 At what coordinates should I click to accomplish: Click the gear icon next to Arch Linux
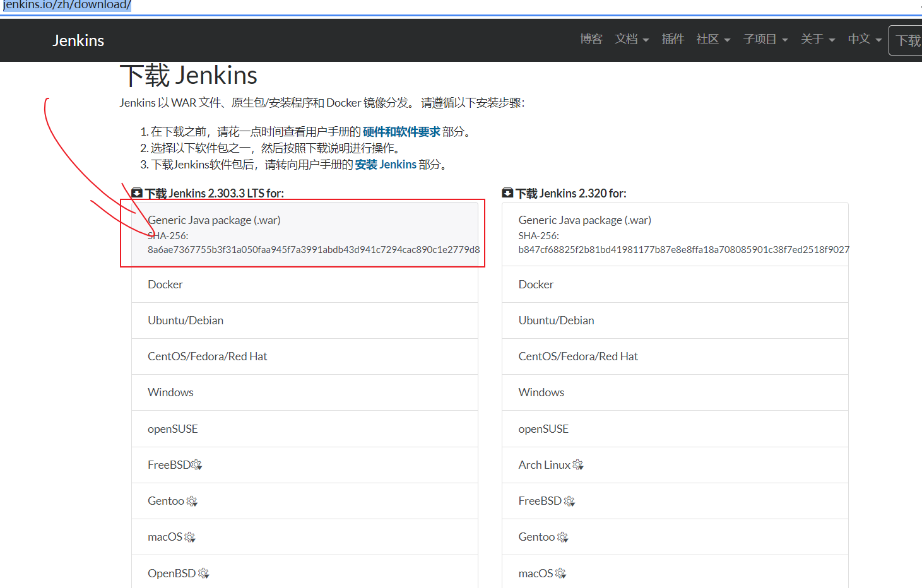pos(578,465)
